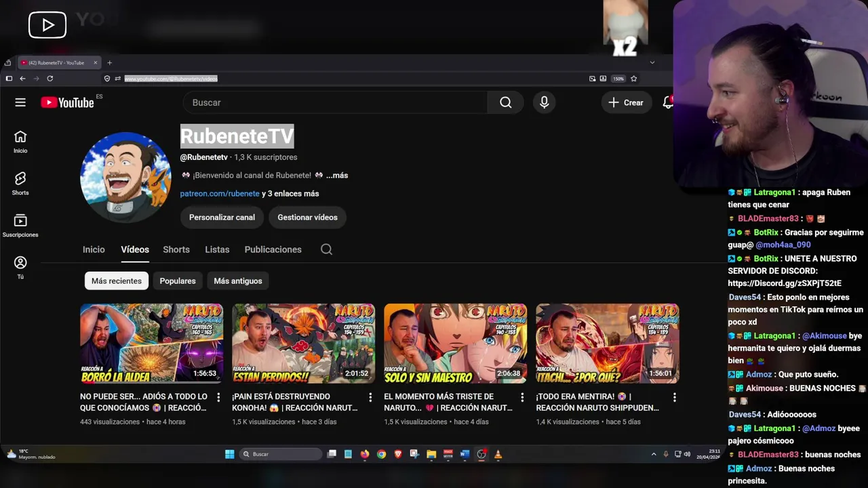The width and height of the screenshot is (868, 488).
Task: Switch to the Vídeos channel tab
Action: [x=135, y=249]
